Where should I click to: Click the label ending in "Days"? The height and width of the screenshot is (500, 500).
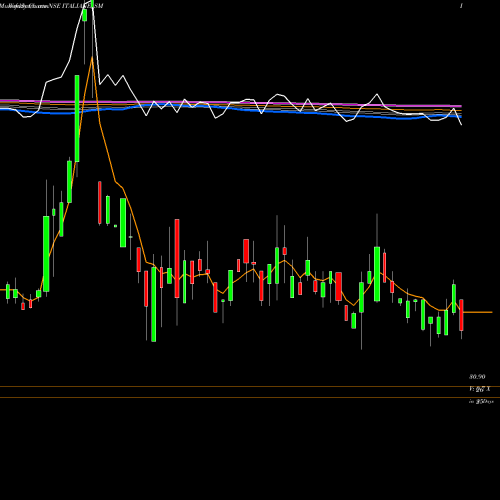tap(481, 402)
